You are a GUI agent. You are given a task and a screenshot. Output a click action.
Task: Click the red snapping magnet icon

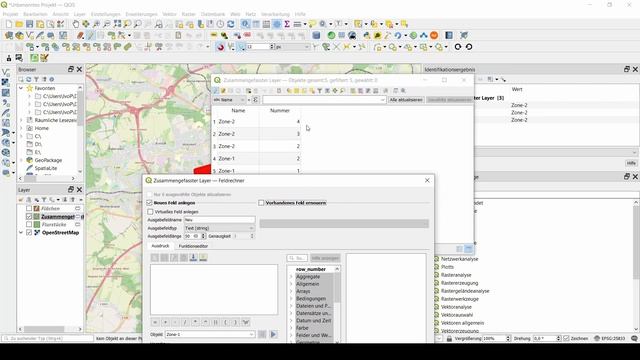click(x=220, y=47)
